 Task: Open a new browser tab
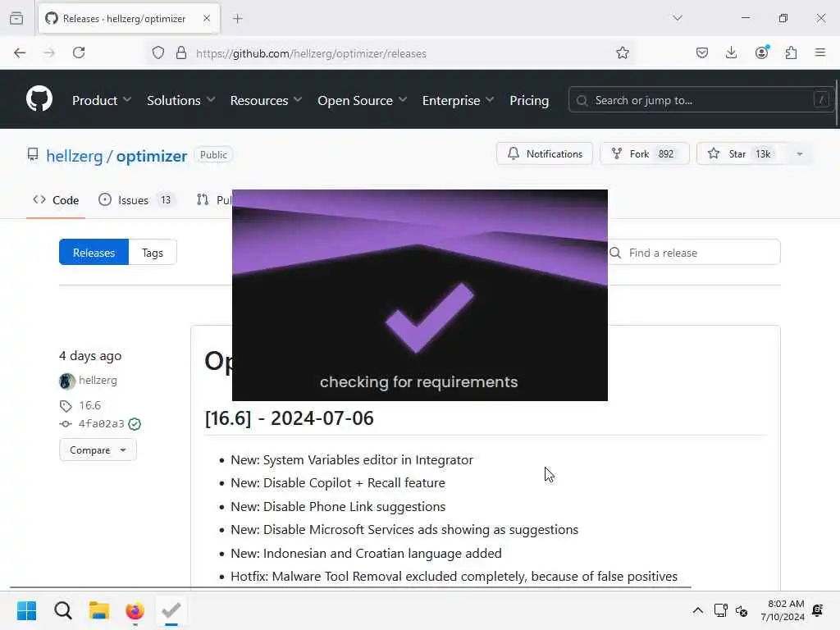[x=238, y=18]
